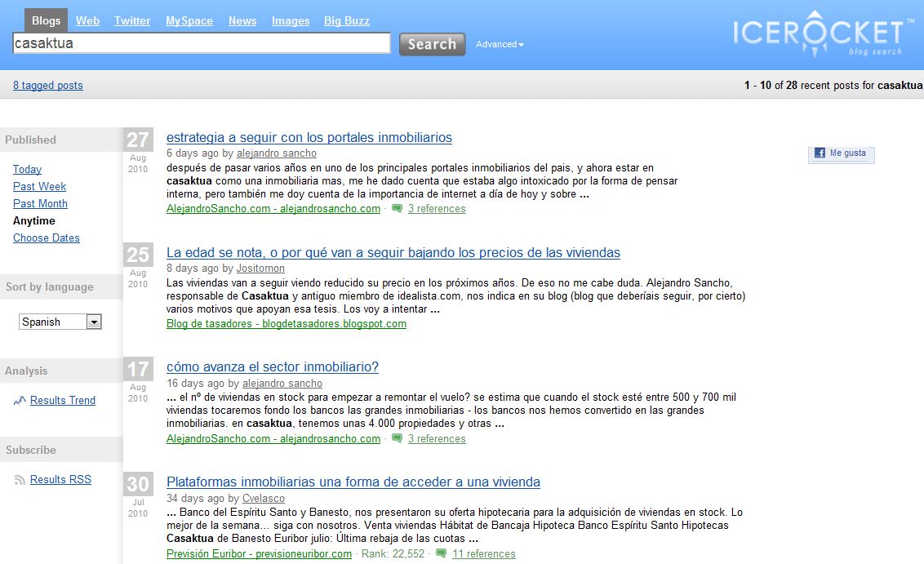Open 3 references link under cómo avanza post

pos(437,438)
